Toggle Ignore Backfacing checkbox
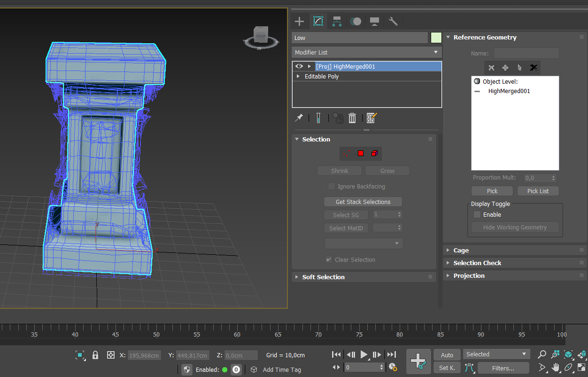This screenshot has width=588, height=377. tap(332, 186)
